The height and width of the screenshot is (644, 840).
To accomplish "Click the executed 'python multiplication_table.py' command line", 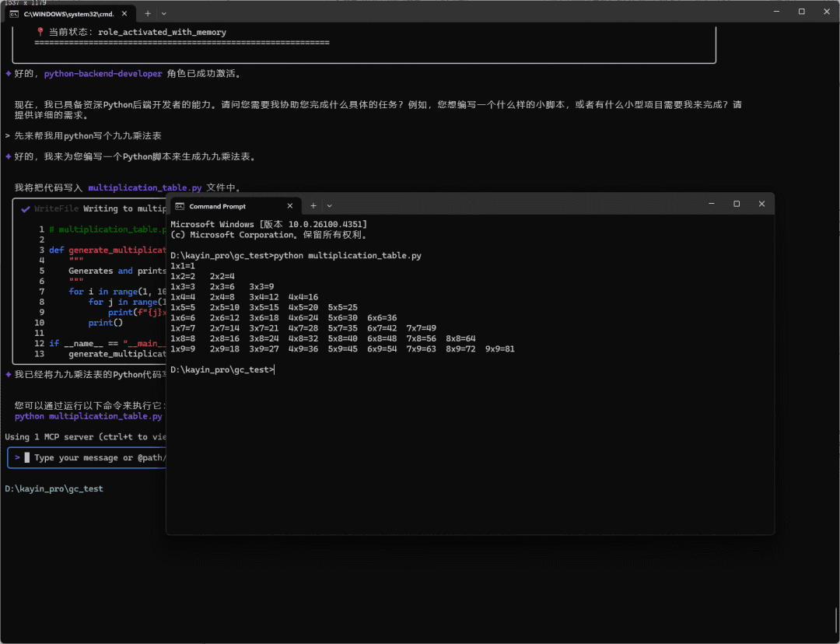I will [296, 256].
